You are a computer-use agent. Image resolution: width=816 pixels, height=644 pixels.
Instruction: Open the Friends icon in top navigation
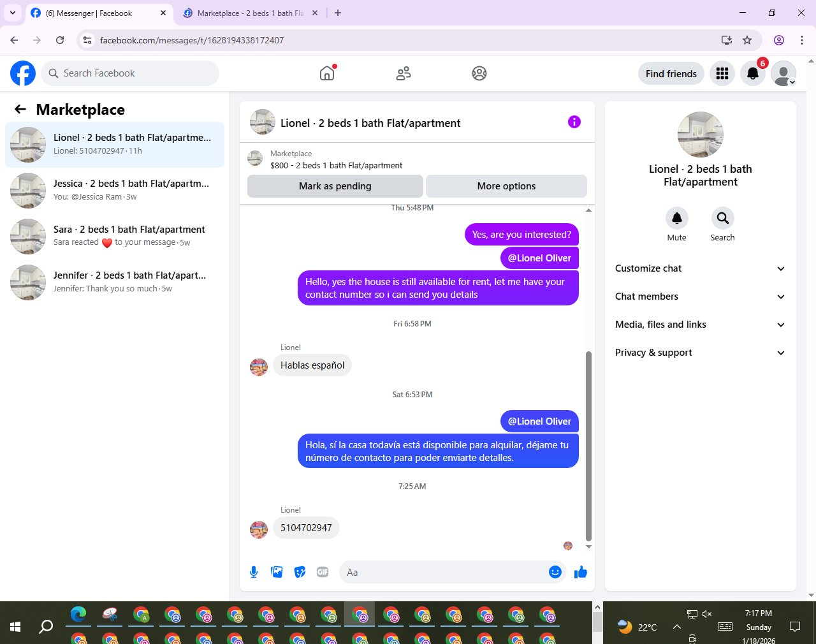click(x=404, y=73)
